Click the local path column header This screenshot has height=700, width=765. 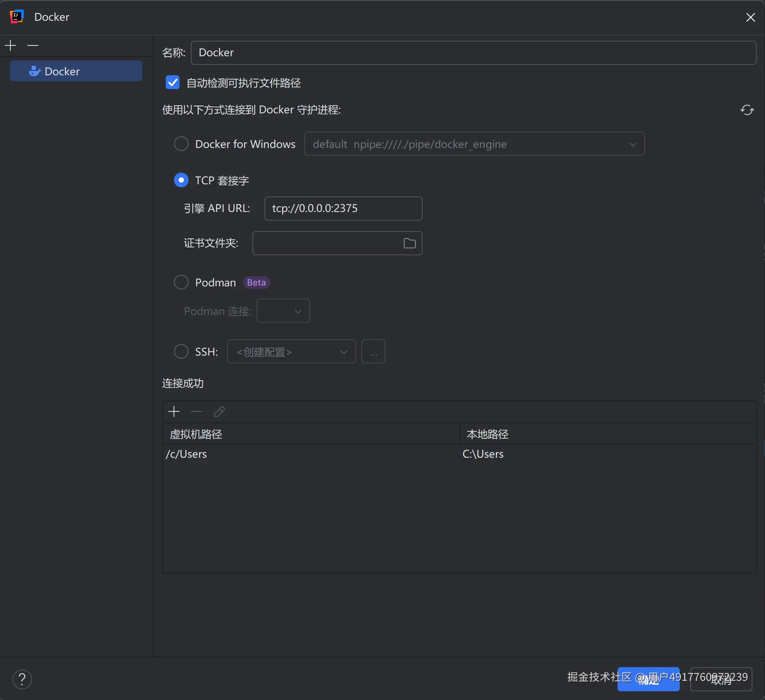(x=608, y=434)
